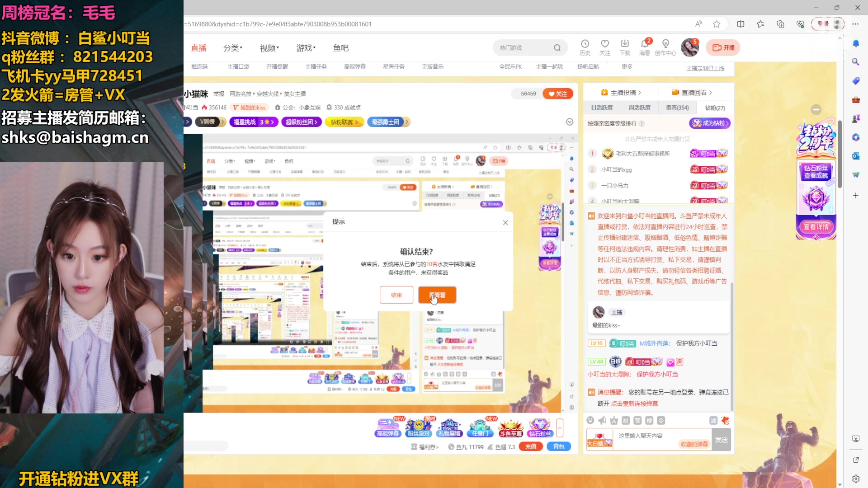Open the 背包 backpack button
Image resolution: width=868 pixels, height=488 pixels.
[559, 446]
